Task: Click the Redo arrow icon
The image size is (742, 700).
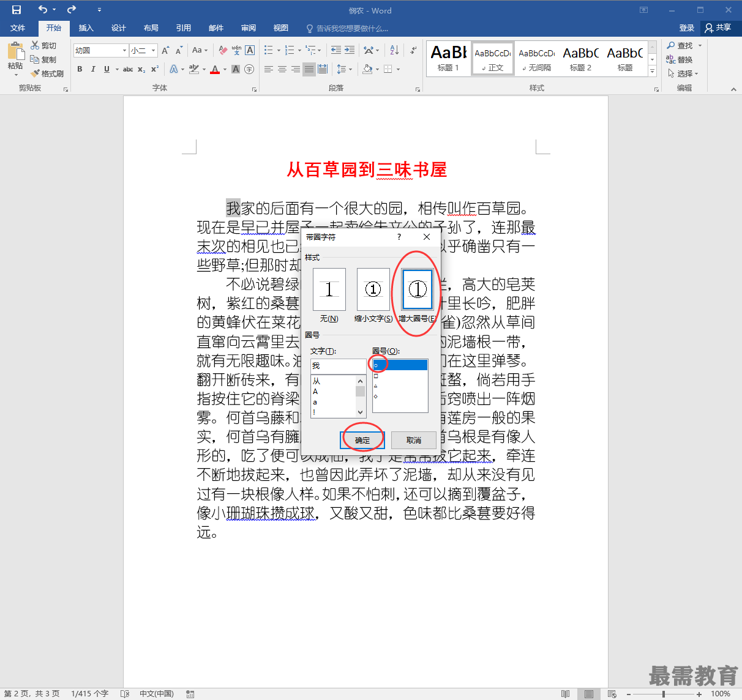Action: click(72, 10)
